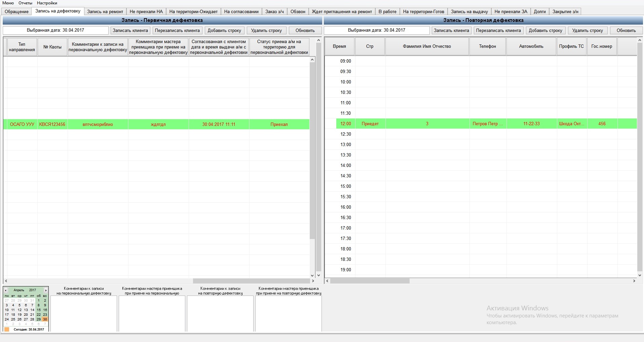
Task: Click Удалить строку in Повторная дефектовка panel
Action: tap(588, 30)
